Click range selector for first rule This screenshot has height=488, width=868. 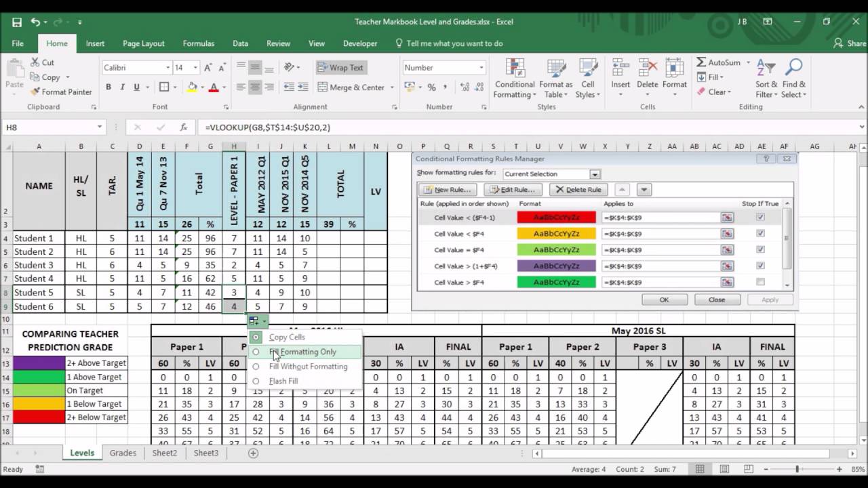coord(727,218)
